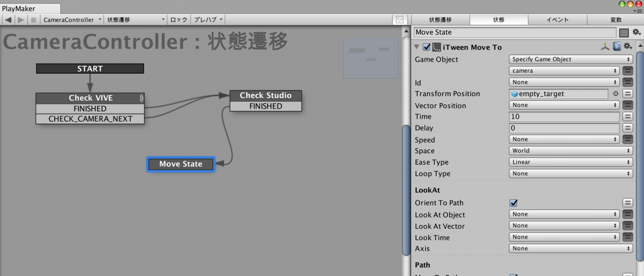Disable the iTween Move To action checkbox
Image resolution: width=644 pixels, height=276 pixels.
click(426, 47)
